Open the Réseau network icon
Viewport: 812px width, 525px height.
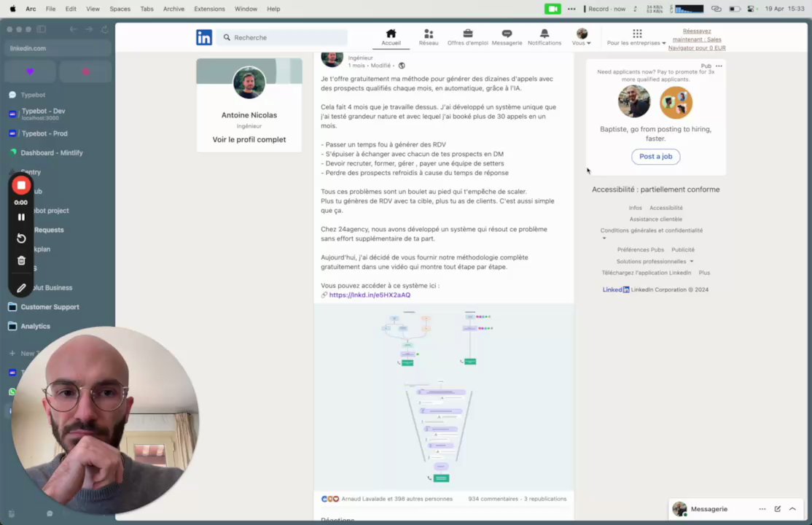(x=429, y=34)
